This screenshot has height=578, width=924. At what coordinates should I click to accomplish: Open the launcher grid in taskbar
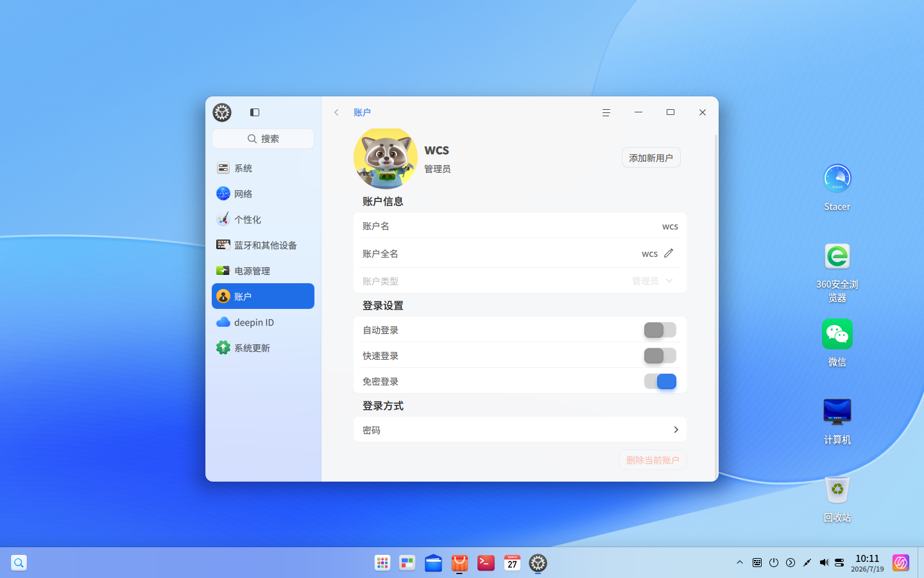382,563
